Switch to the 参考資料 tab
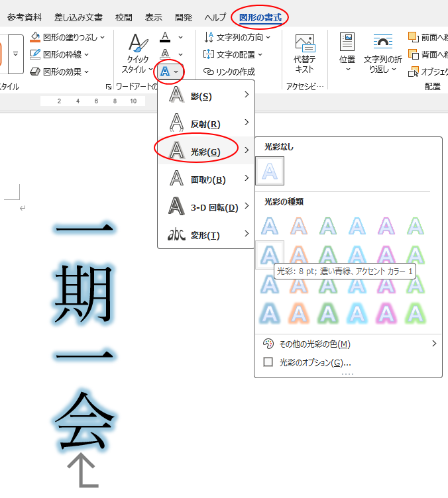 (25, 17)
